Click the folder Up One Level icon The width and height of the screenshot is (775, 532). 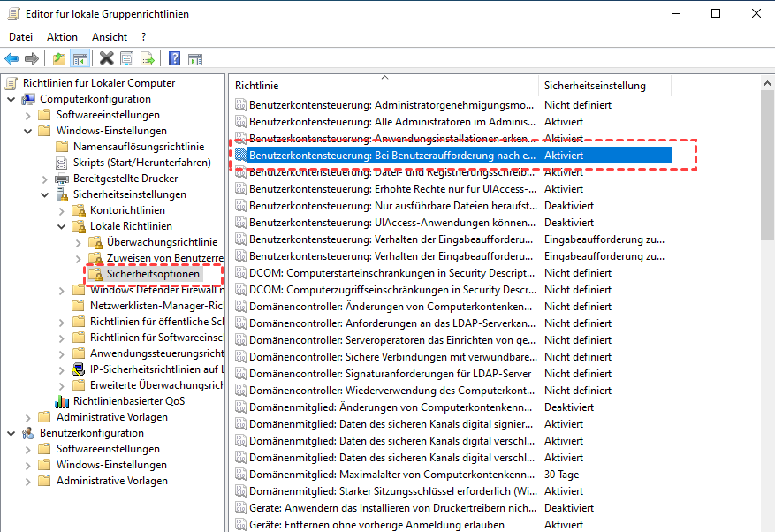click(58, 59)
